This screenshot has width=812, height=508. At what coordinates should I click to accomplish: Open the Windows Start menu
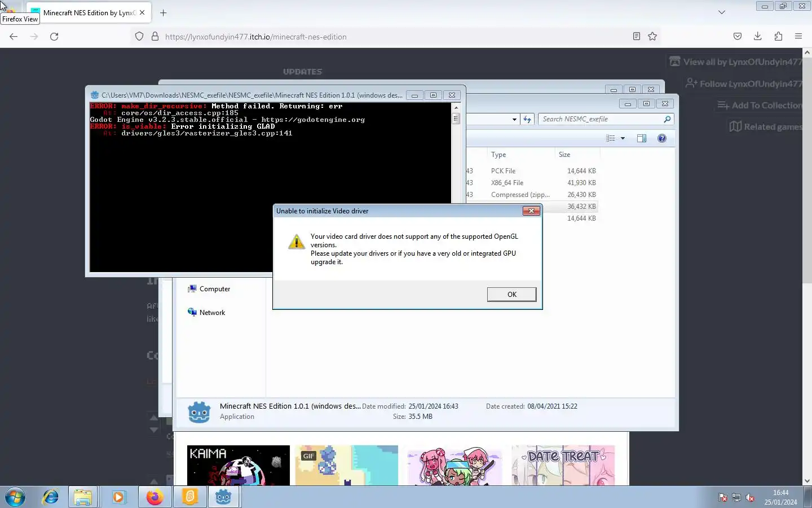pos(15,497)
